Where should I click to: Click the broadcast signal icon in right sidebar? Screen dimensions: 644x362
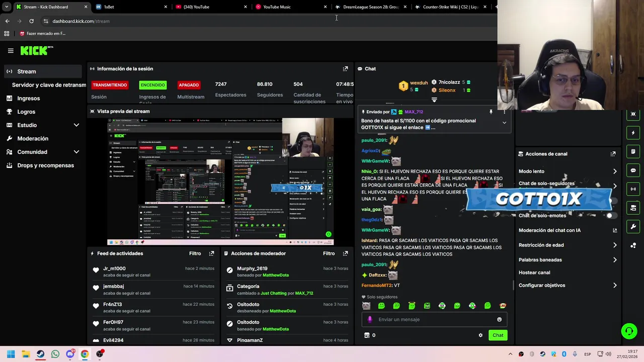pos(633,189)
